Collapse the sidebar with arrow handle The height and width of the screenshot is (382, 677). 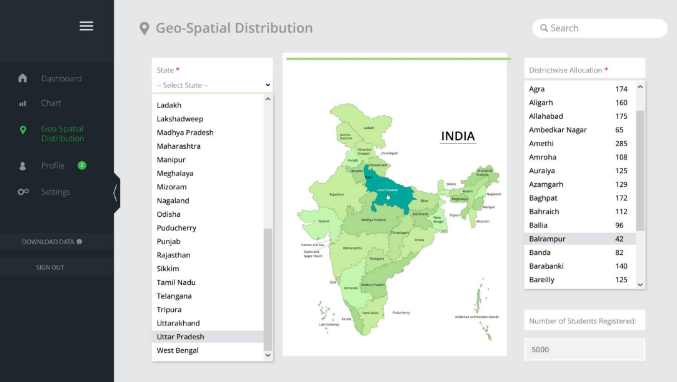tap(116, 193)
